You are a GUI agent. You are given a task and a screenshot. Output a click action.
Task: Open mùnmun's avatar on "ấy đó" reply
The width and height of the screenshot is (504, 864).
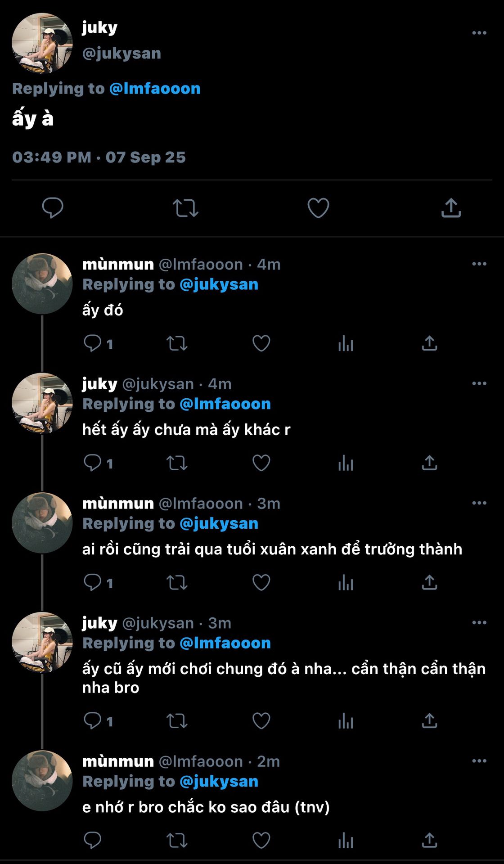point(42,283)
